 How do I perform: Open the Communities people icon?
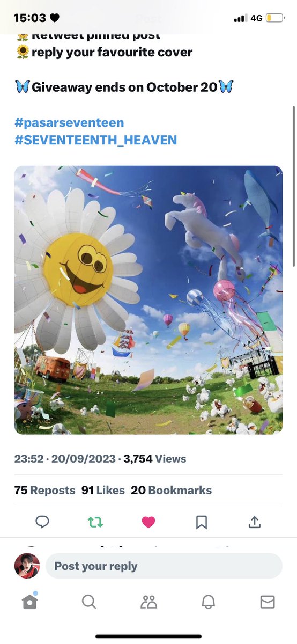pos(148,602)
